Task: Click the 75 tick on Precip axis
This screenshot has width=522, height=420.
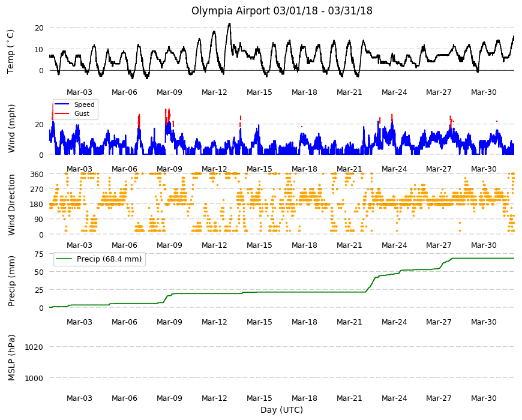Action: tap(39, 254)
